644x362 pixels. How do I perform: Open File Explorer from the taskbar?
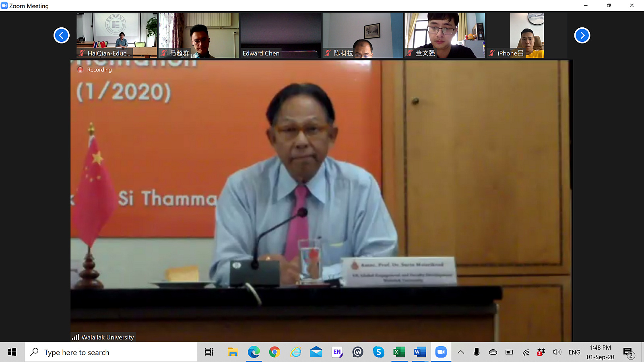point(233,352)
